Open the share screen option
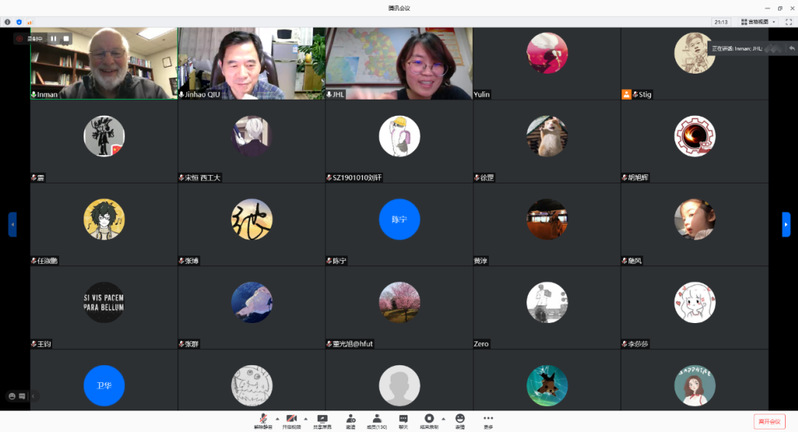The image size is (798, 432). coord(322,419)
